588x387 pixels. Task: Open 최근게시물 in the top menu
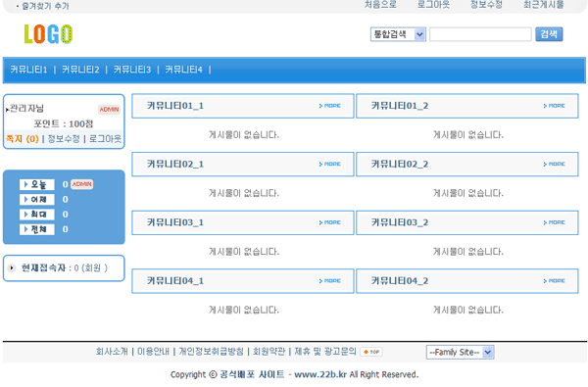544,5
